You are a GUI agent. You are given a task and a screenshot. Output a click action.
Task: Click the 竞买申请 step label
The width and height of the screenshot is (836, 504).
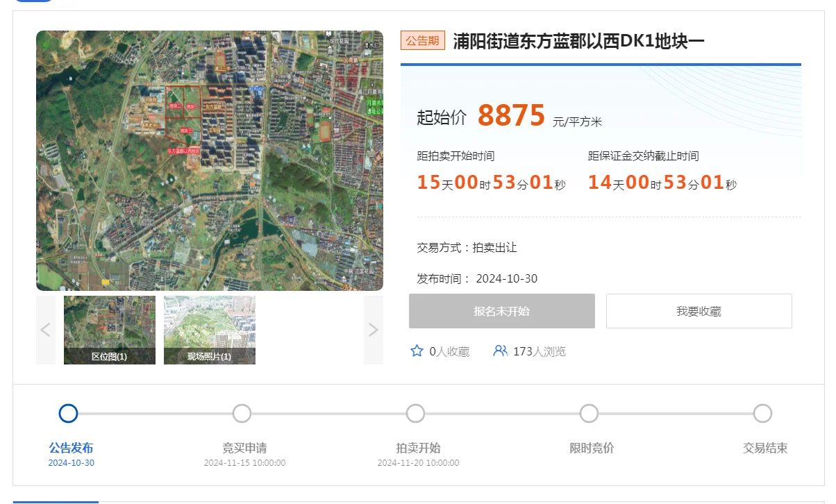[244, 448]
